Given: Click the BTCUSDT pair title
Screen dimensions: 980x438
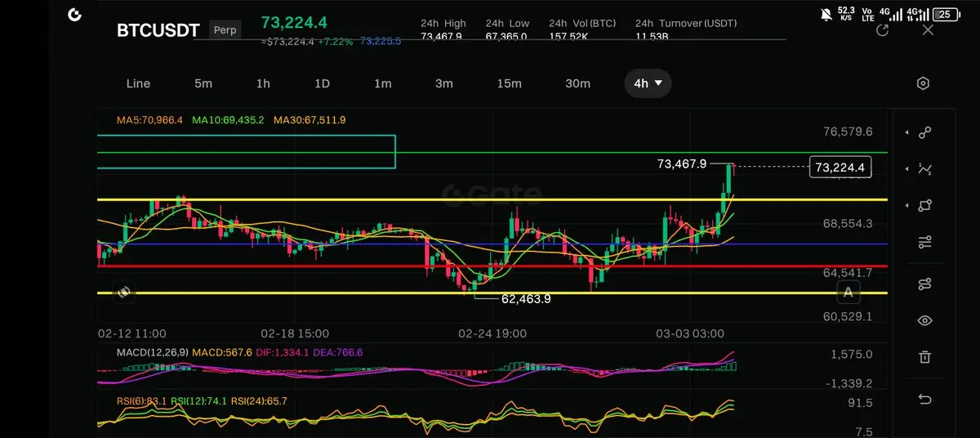Looking at the screenshot, I should (158, 30).
